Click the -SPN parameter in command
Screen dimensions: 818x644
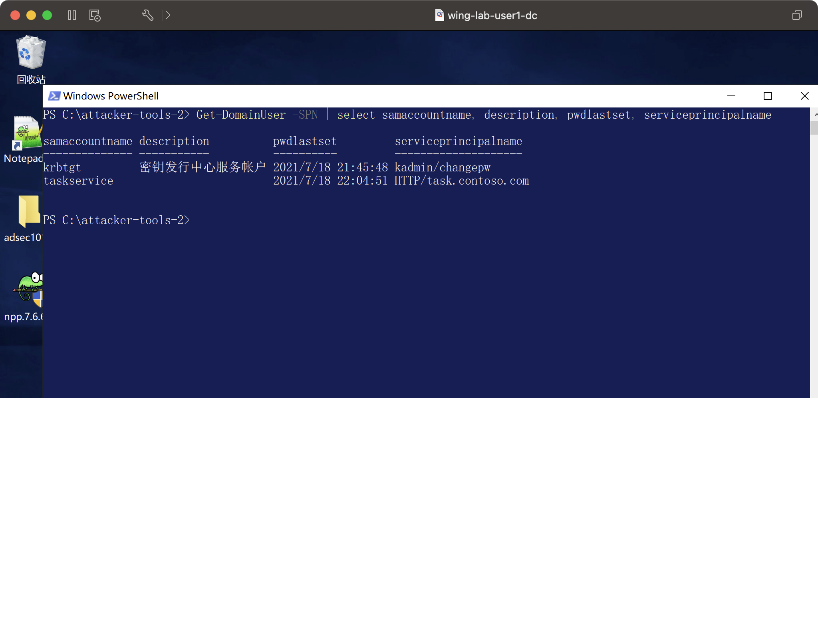click(x=305, y=115)
